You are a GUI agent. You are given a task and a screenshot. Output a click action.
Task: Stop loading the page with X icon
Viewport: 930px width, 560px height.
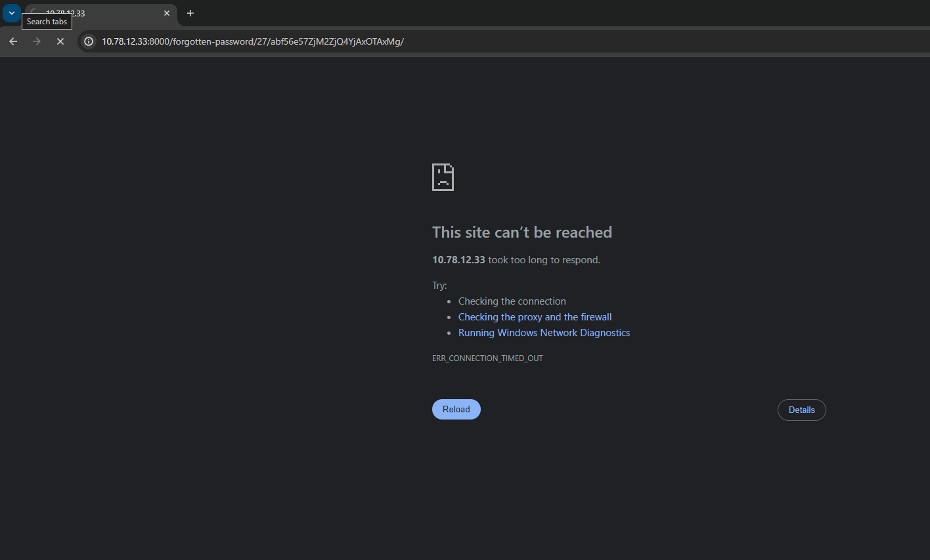60,41
